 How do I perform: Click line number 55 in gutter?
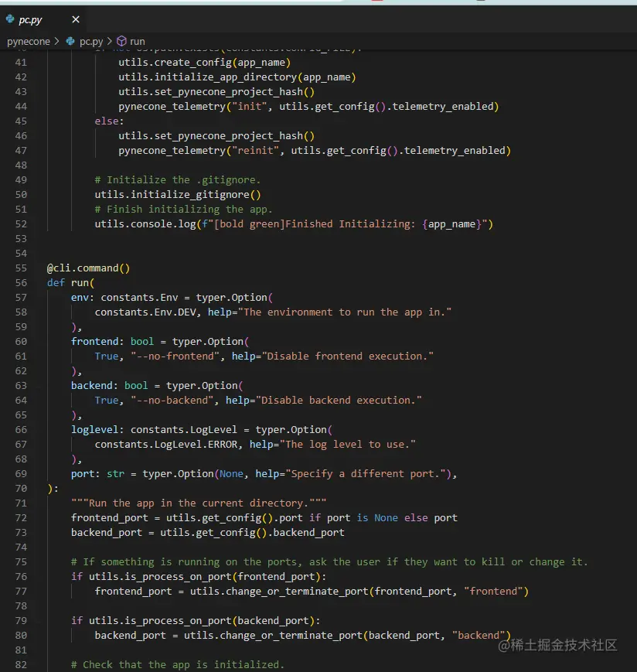click(x=21, y=268)
